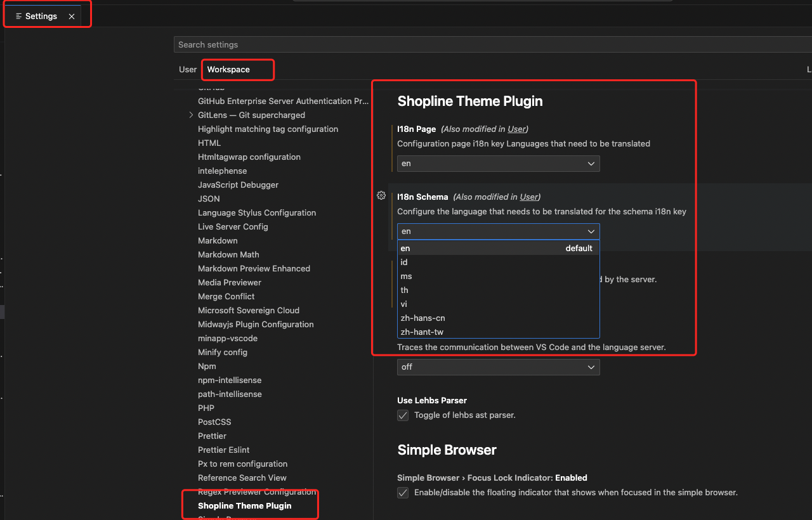Choose 'zh-hant-tw' from the language list
The height and width of the screenshot is (520, 812).
[499, 332]
